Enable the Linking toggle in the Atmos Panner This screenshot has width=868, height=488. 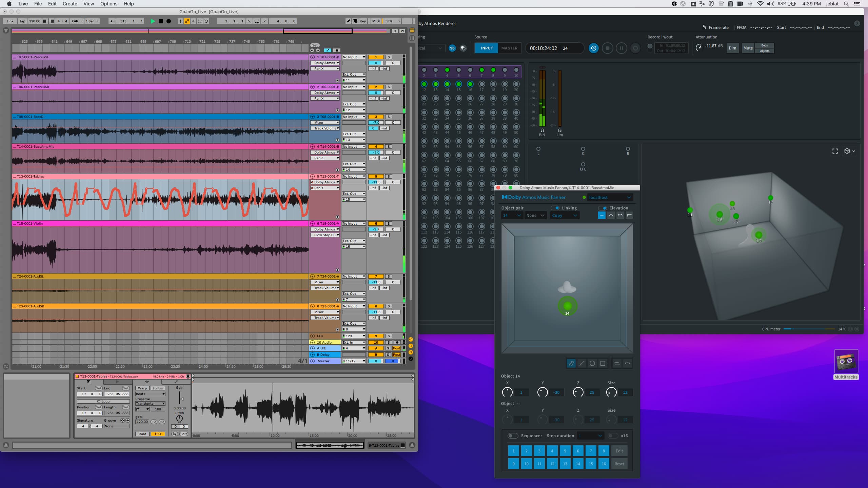click(x=555, y=208)
